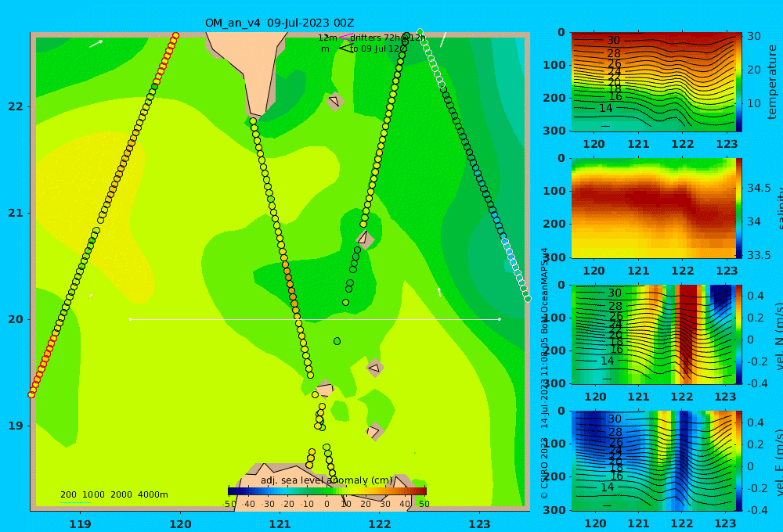
Task: Click the isolated green circle below the 20°N line
Action: pos(337,341)
